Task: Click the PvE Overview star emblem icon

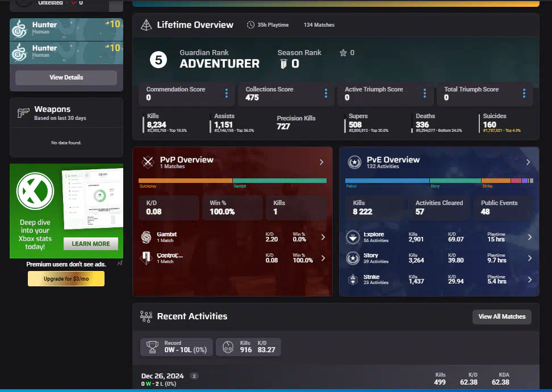Action: point(354,162)
